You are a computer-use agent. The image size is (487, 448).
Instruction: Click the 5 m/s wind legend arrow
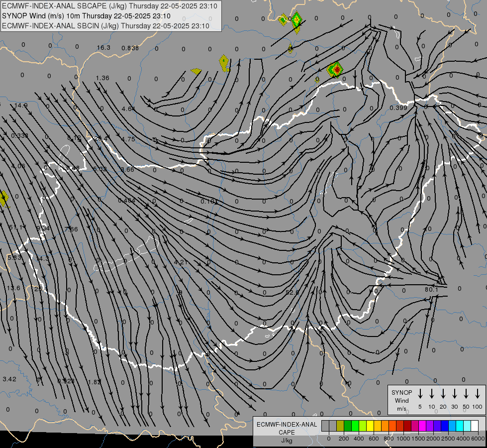pyautogui.click(x=420, y=394)
